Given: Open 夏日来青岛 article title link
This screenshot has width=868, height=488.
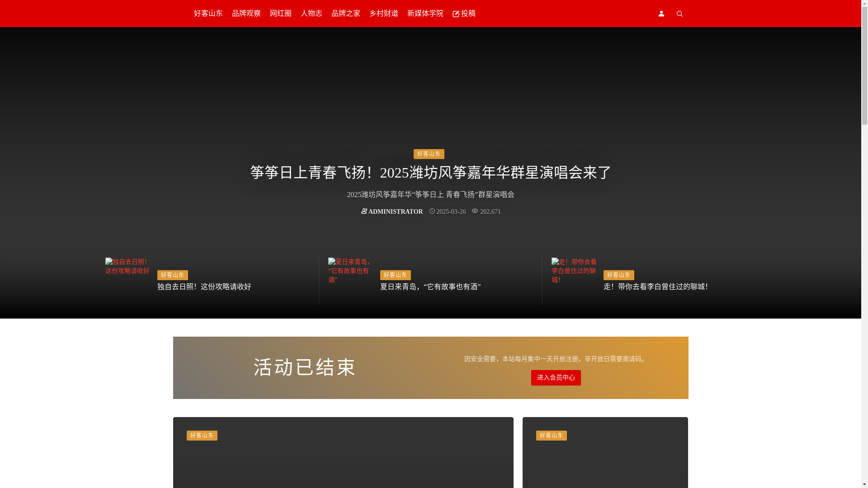Looking at the screenshot, I should click(x=430, y=287).
